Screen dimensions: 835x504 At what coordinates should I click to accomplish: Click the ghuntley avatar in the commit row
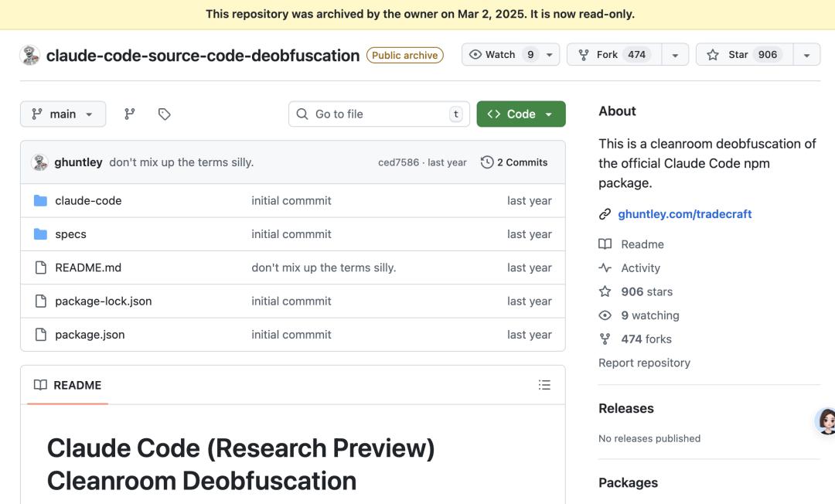(39, 162)
